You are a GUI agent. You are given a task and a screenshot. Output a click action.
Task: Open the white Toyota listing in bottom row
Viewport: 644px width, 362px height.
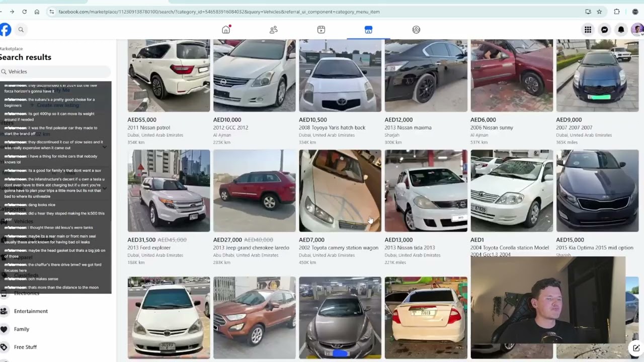coord(169,318)
